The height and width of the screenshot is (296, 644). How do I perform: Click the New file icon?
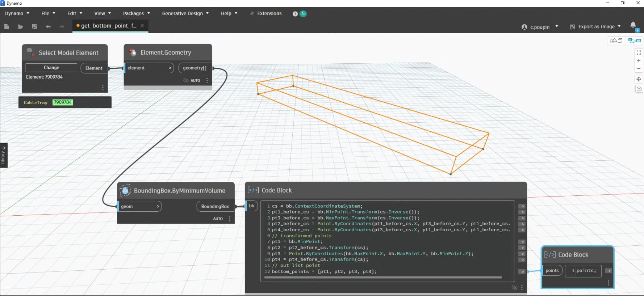[x=6, y=26]
